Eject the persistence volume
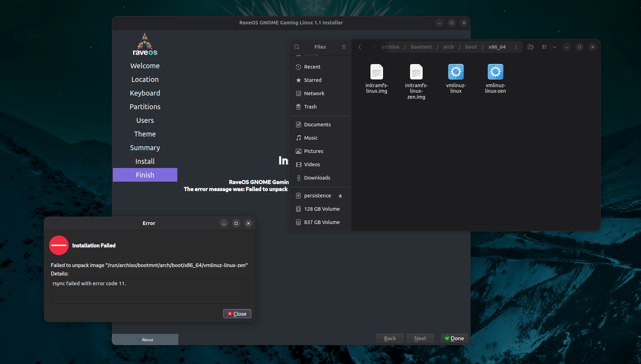 [x=340, y=196]
